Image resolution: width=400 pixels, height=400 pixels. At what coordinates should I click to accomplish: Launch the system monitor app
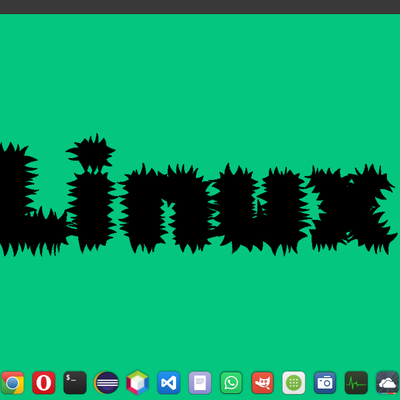[x=356, y=383]
